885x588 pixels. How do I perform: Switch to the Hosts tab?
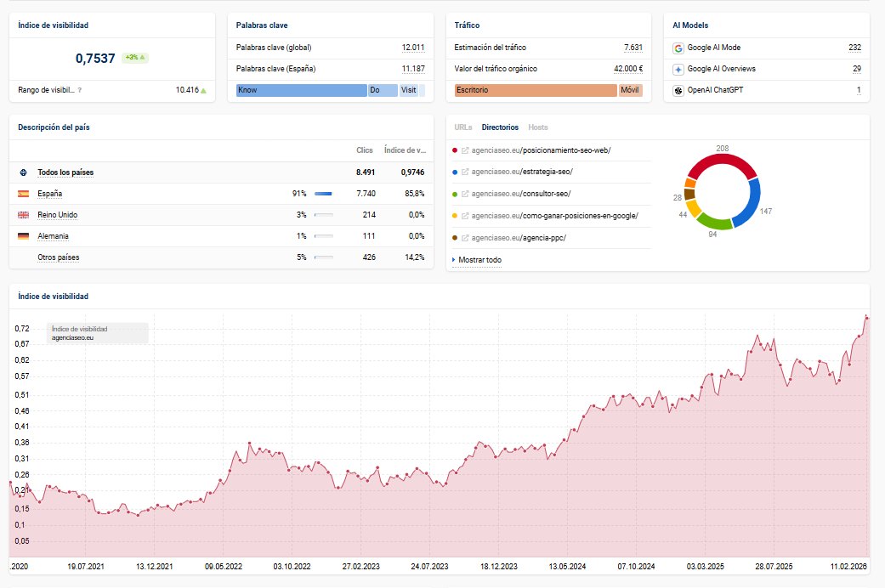[x=538, y=127]
